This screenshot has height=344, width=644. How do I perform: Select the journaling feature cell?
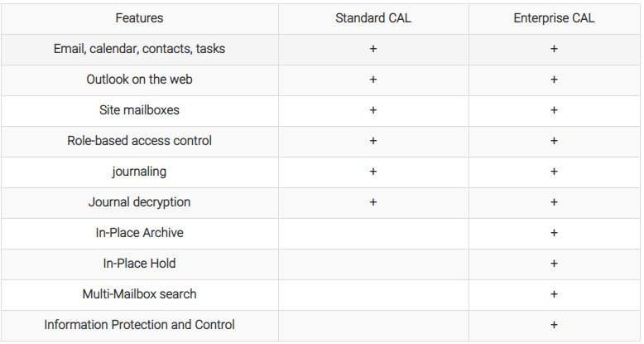(x=139, y=172)
